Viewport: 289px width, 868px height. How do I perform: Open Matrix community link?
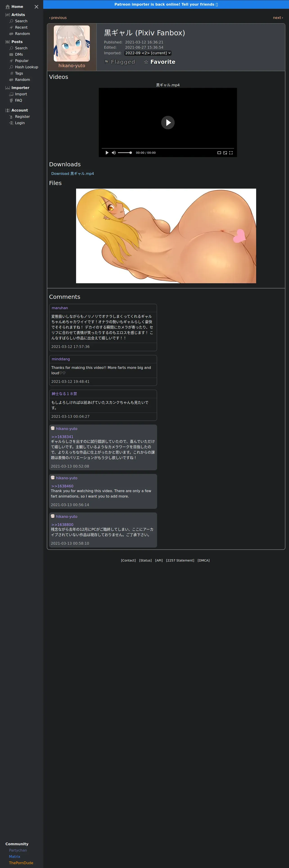[14, 857]
